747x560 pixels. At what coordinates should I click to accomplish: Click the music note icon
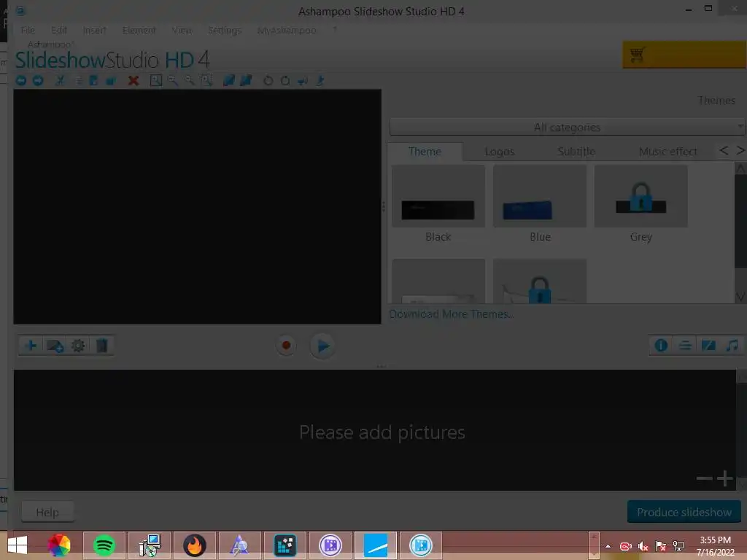[x=732, y=345]
